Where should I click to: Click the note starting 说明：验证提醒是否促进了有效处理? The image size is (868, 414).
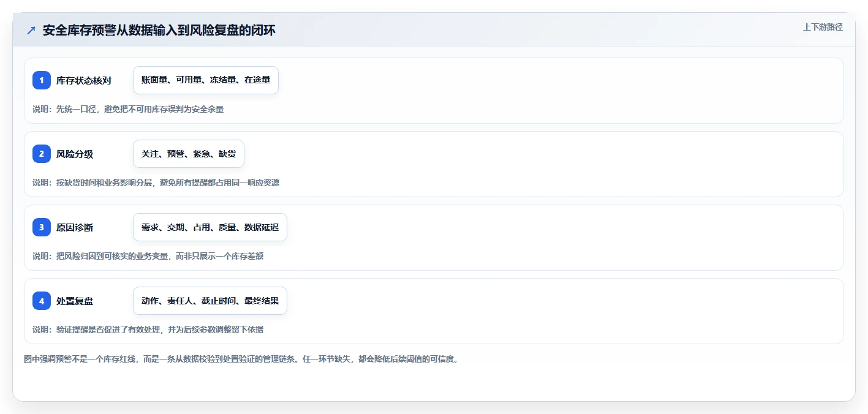pyautogui.click(x=148, y=329)
